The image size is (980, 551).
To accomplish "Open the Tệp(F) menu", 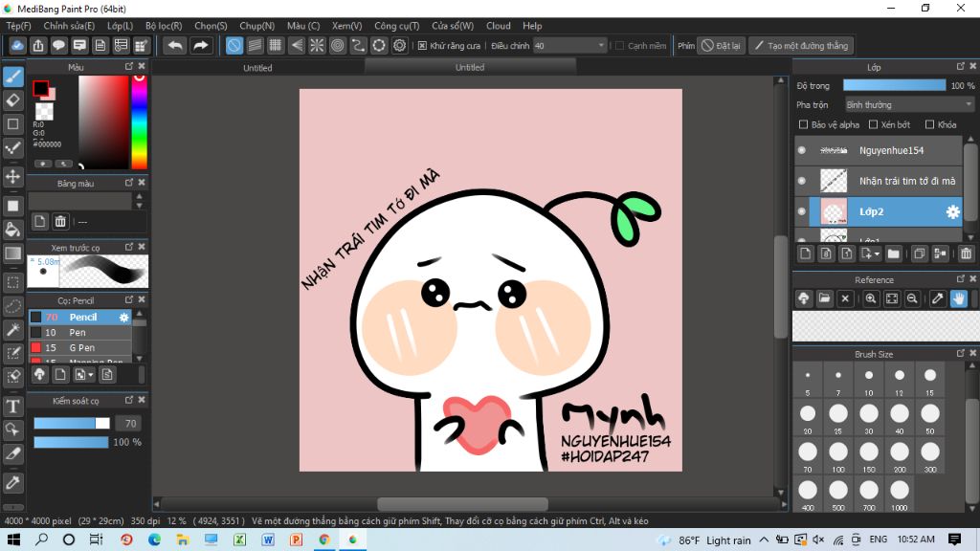I will pos(19,26).
